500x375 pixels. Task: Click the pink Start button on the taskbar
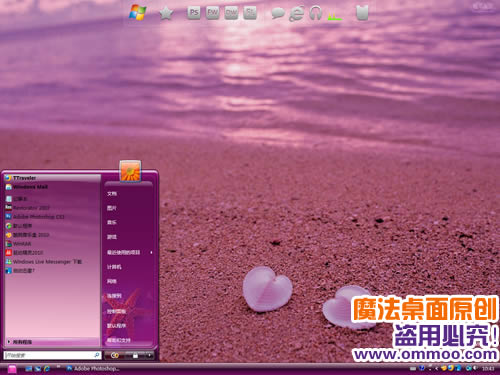pyautogui.click(x=12, y=369)
